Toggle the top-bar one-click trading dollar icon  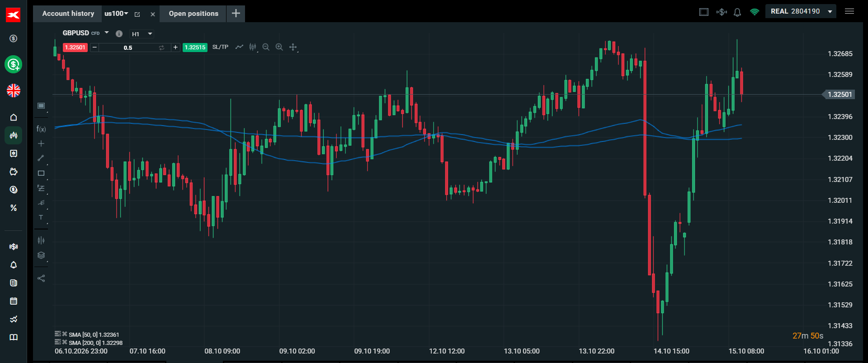click(x=722, y=12)
